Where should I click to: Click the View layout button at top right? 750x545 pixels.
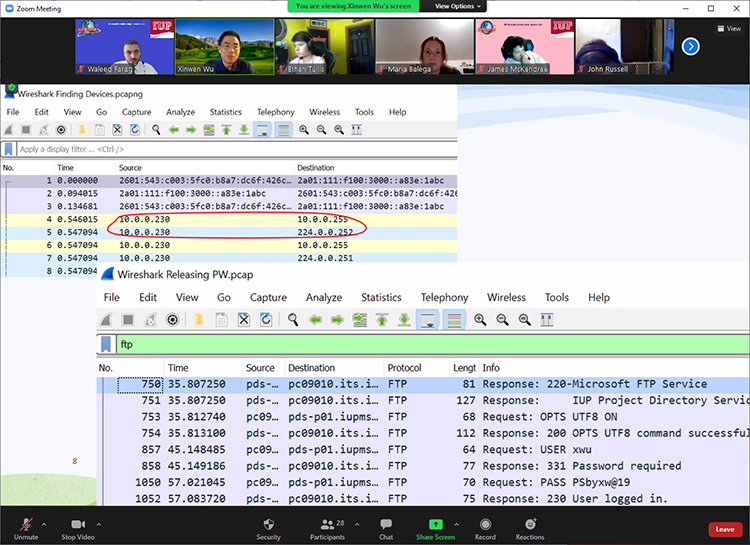[x=729, y=29]
